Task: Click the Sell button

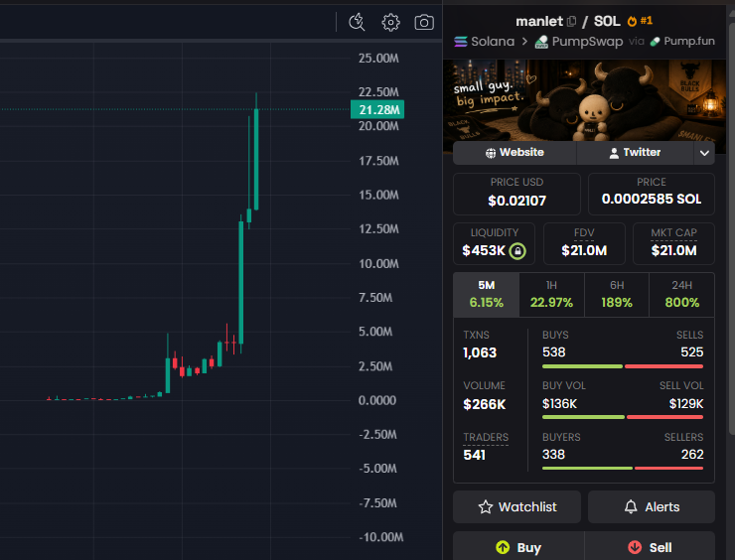Action: (x=650, y=546)
